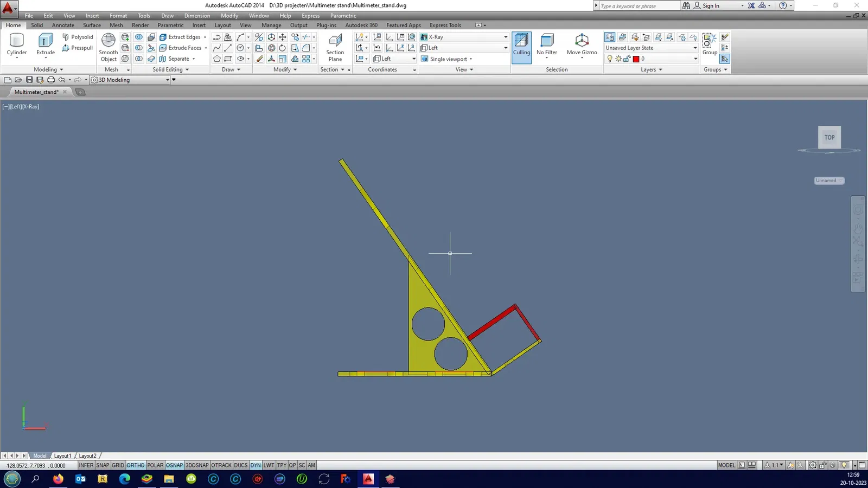Click the keyword search input field
Viewport: 868px width, 488px height.
(639, 6)
